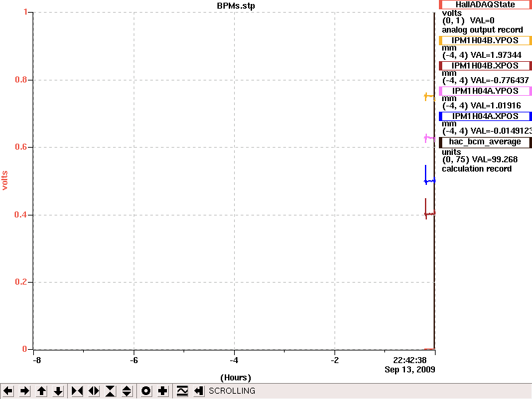Pan the plot right with the right arrow
The image size is (532, 399).
pos(25,391)
